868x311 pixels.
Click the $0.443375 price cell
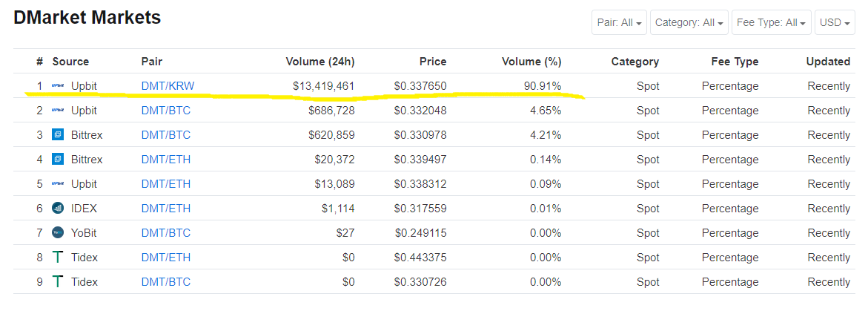point(420,258)
